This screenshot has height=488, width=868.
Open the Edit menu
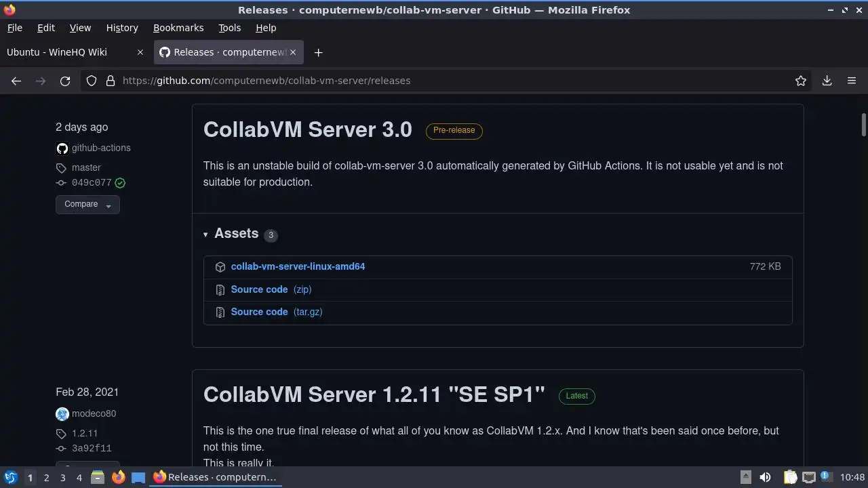click(46, 28)
